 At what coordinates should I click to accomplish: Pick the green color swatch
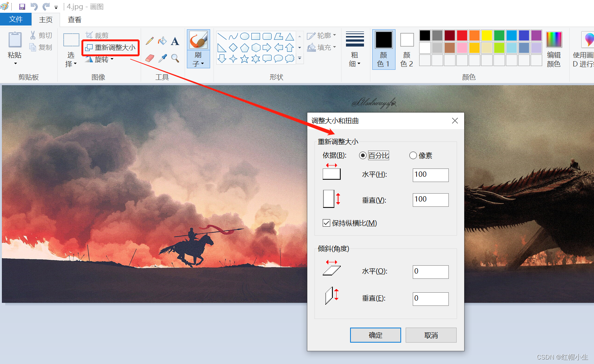pos(499,35)
